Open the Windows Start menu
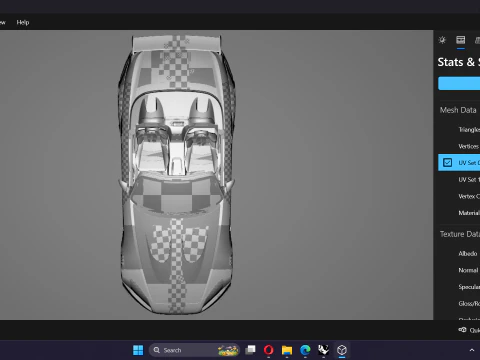Screen dimensions: 480x360 click(x=138, y=350)
